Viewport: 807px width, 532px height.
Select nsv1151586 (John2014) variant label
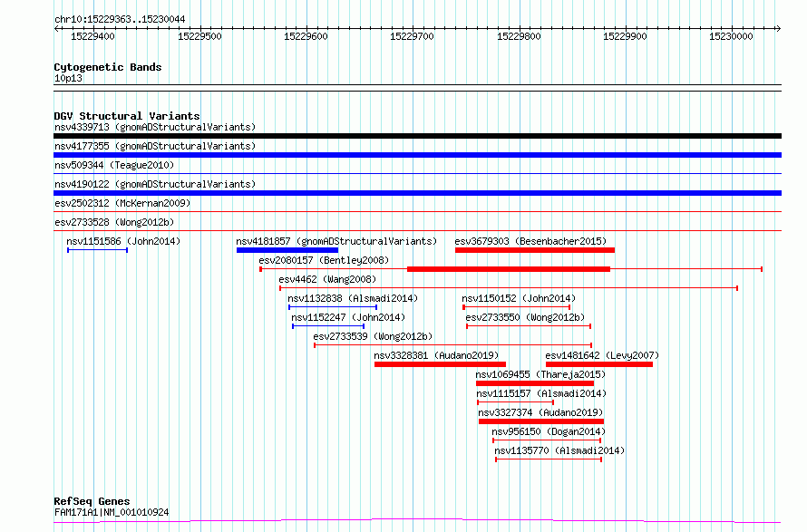tap(123, 241)
